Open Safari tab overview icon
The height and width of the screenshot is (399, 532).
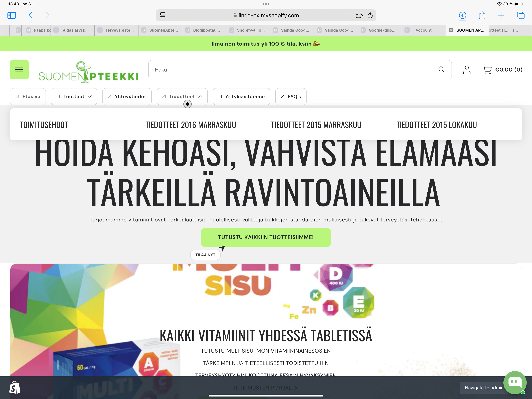[x=521, y=15]
